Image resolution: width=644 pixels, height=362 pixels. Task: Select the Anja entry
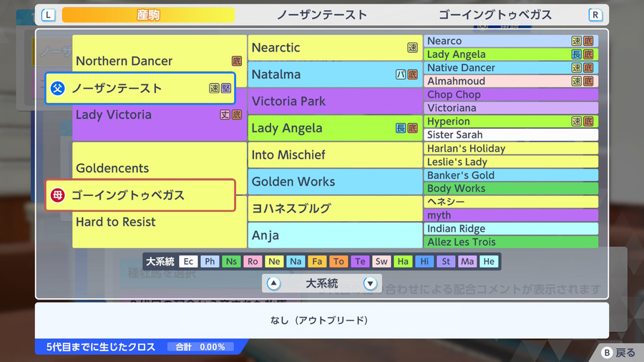pos(335,235)
